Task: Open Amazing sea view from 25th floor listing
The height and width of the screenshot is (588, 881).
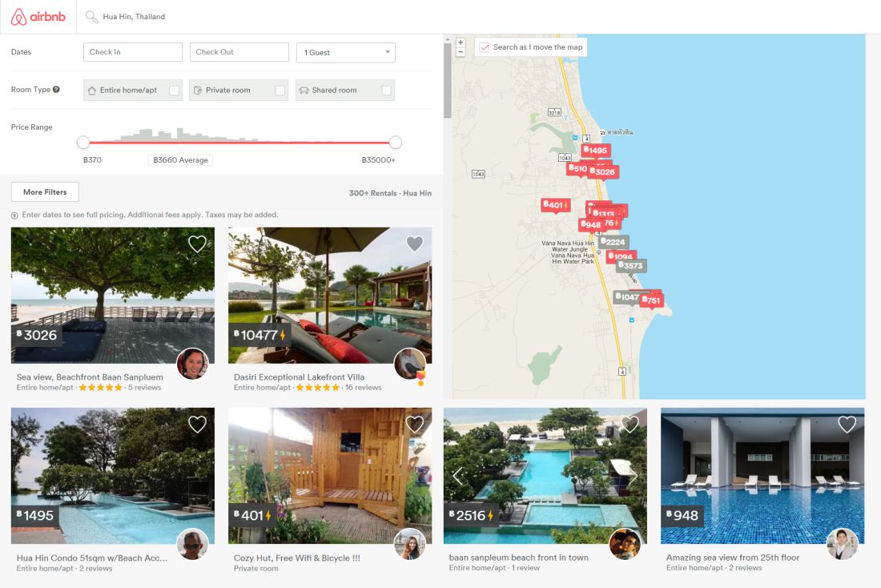Action: click(733, 558)
